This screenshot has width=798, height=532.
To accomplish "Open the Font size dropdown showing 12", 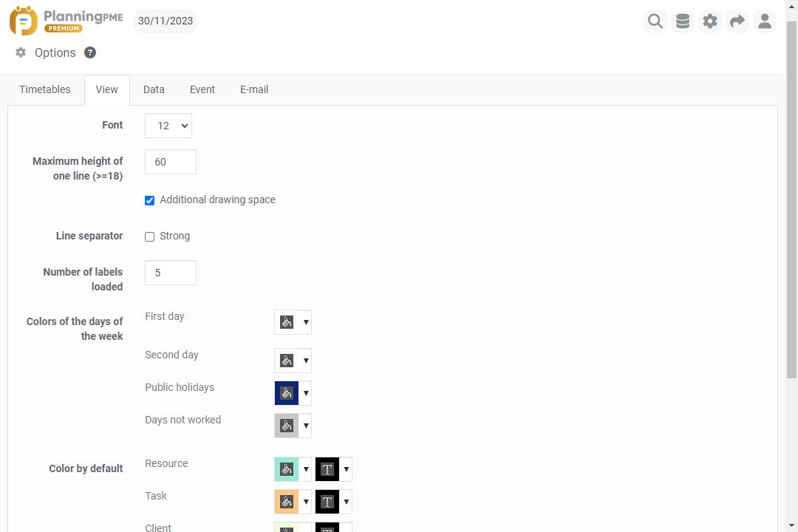I will point(168,126).
